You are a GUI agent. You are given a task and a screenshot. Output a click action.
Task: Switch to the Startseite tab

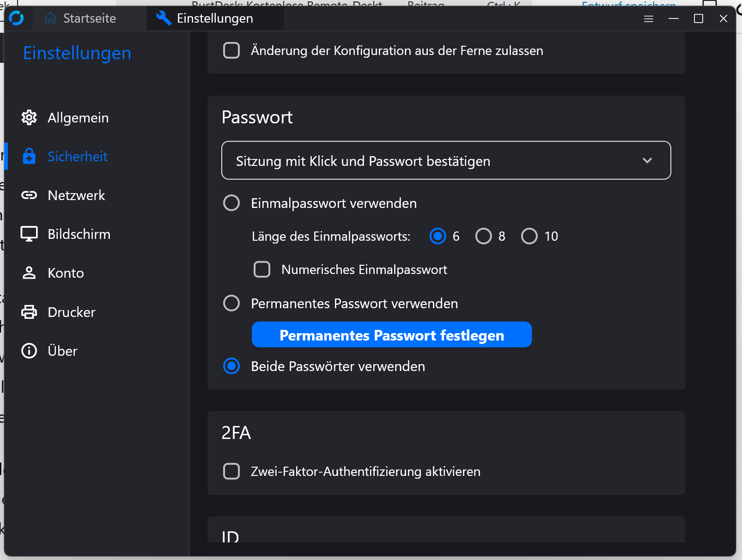click(x=80, y=18)
